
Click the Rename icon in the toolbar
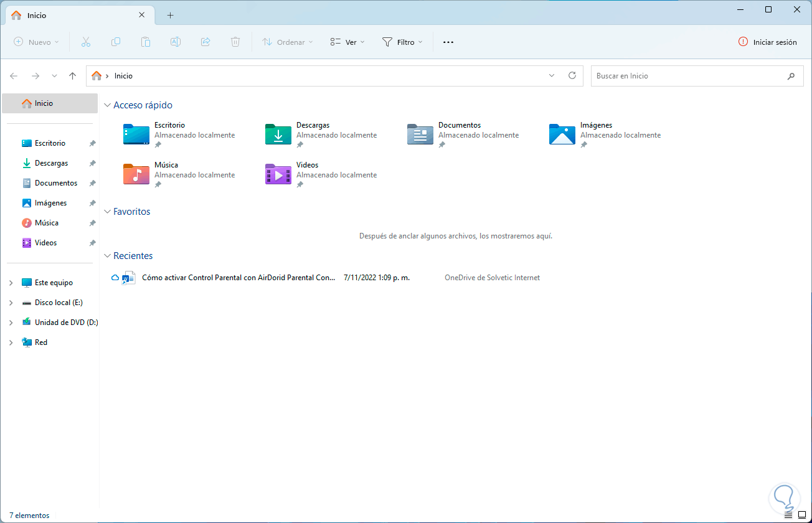tap(176, 42)
